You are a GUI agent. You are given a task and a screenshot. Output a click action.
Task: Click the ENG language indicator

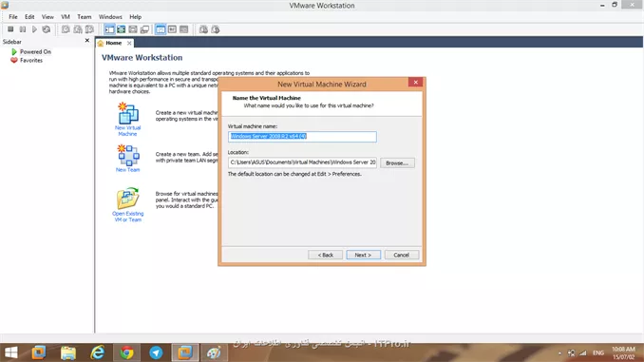598,352
